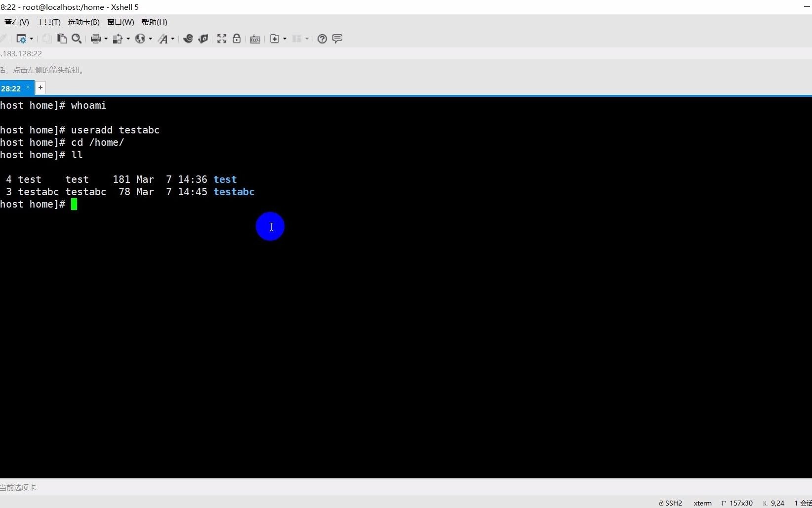
Task: Click the 14:45 timestamp in listing
Action: coord(193,192)
